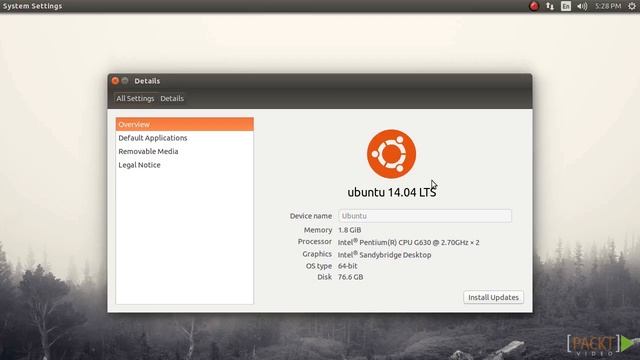Click the Graphics value Sandybridge Desktop
Screen dimensions: 640x360
point(384,254)
